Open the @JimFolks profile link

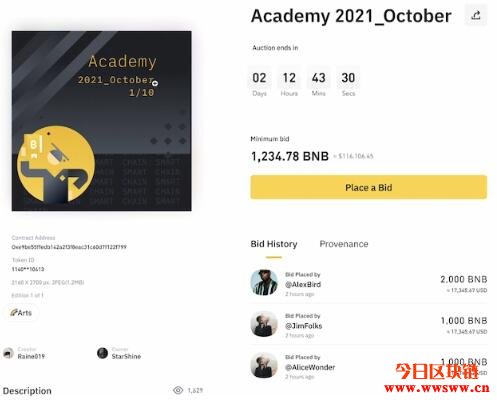pos(303,326)
